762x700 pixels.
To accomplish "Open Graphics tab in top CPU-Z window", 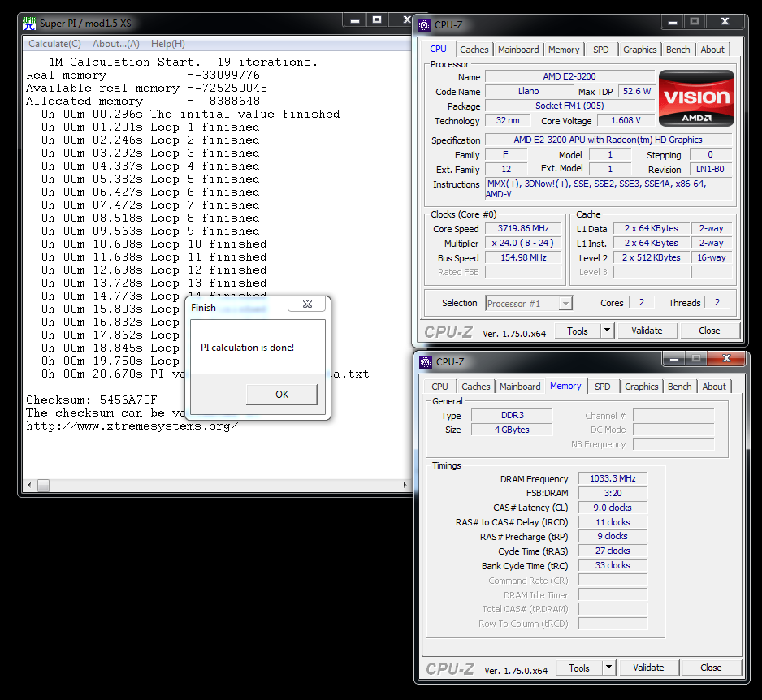I will pyautogui.click(x=640, y=50).
